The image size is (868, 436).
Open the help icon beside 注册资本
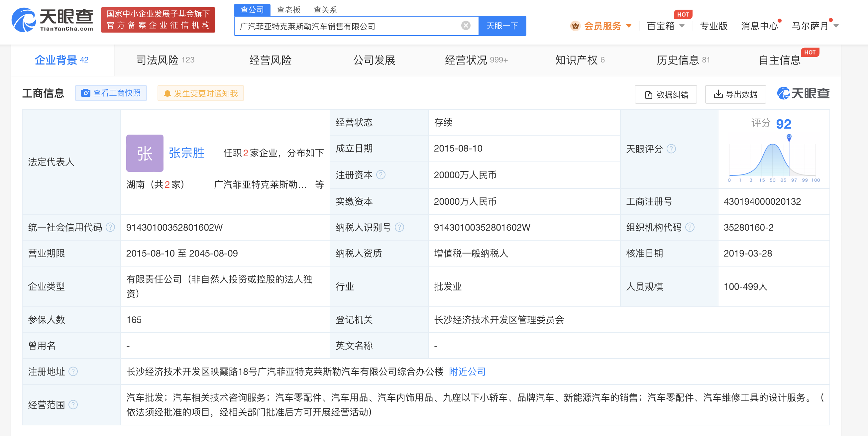pos(381,175)
